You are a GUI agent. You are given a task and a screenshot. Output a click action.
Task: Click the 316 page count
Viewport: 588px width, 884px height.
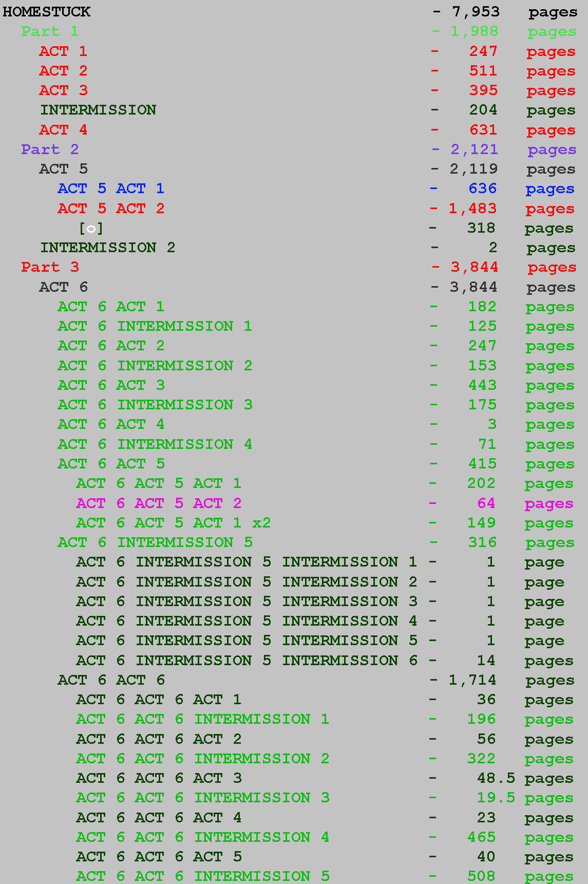point(482,542)
